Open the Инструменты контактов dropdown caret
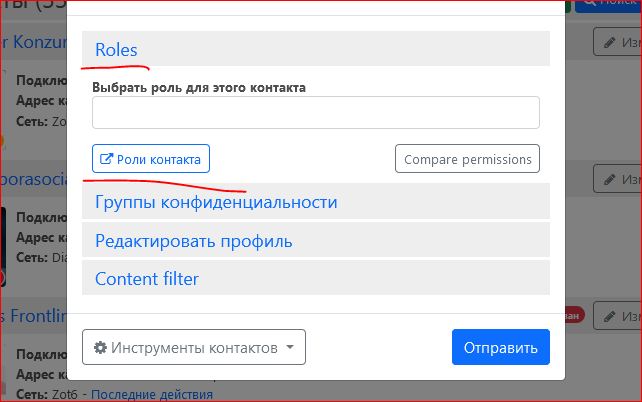642x402 pixels. (290, 348)
